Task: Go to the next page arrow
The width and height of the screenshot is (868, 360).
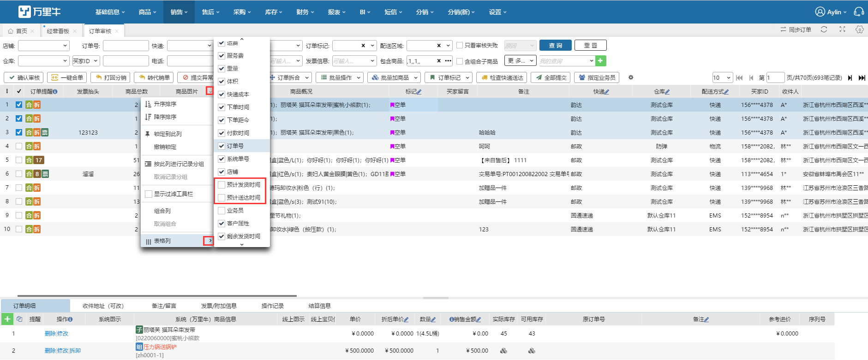Action: tap(850, 78)
